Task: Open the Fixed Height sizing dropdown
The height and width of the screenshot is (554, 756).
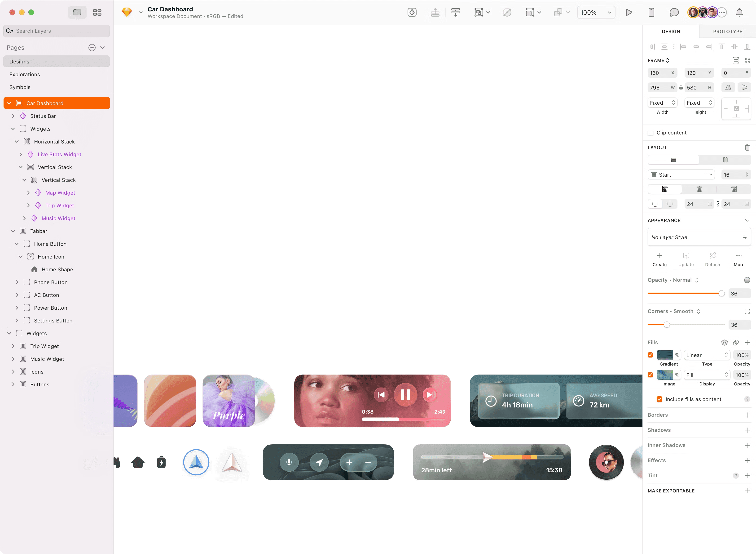Action: click(x=699, y=103)
